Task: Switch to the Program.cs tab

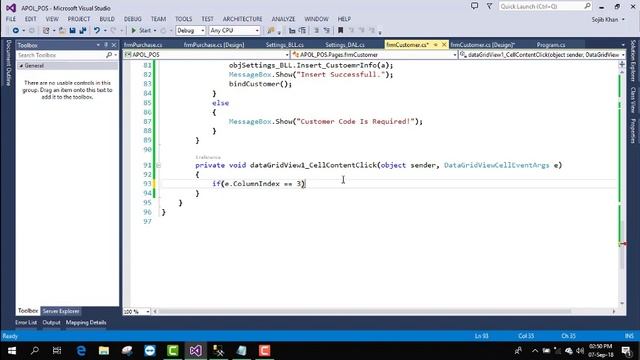Action: [551, 45]
